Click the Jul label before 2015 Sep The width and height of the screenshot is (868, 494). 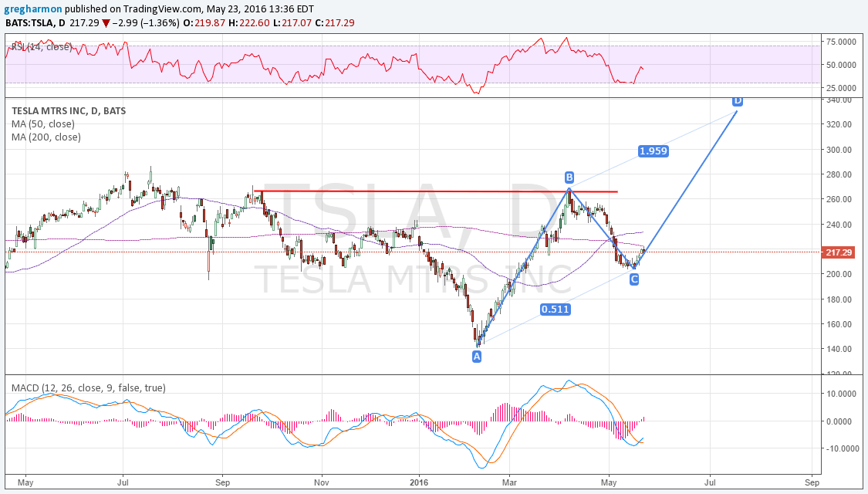pos(123,482)
